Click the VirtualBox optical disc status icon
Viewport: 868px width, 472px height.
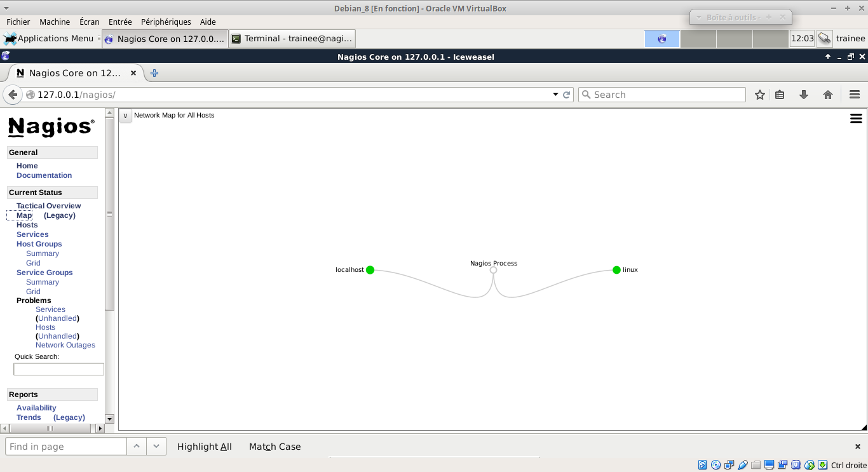pos(715,465)
